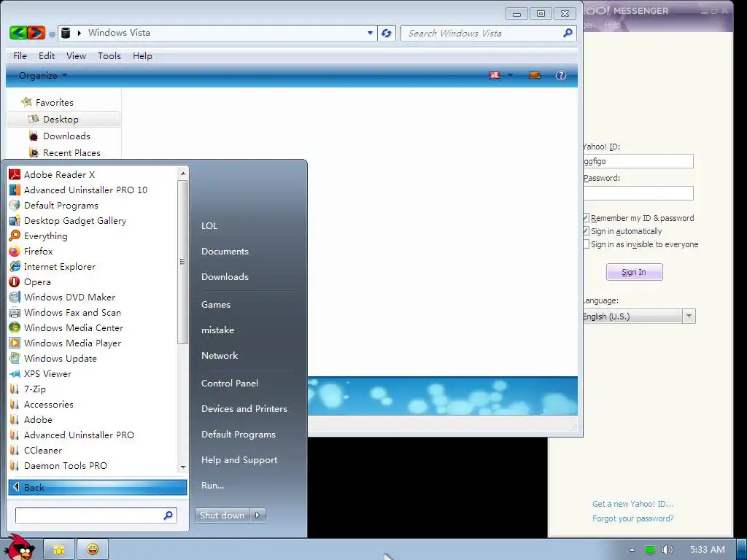Toggle Remember my ID & password checkbox
The width and height of the screenshot is (747, 560).
point(587,217)
